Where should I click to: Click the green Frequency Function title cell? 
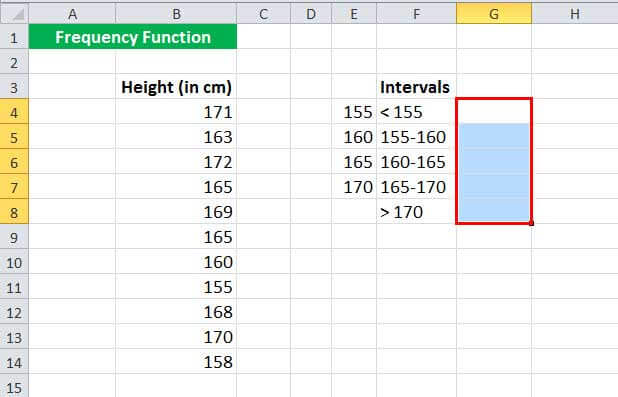[133, 37]
